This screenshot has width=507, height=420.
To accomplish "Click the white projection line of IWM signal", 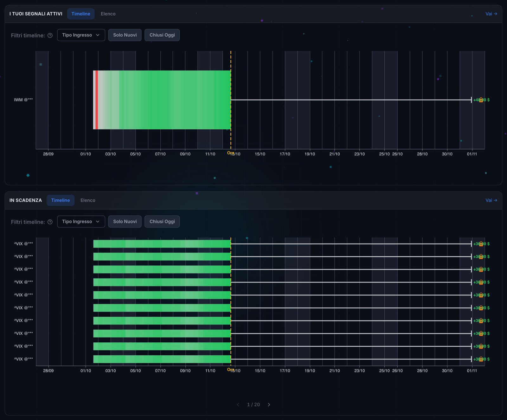I will 351,100.
